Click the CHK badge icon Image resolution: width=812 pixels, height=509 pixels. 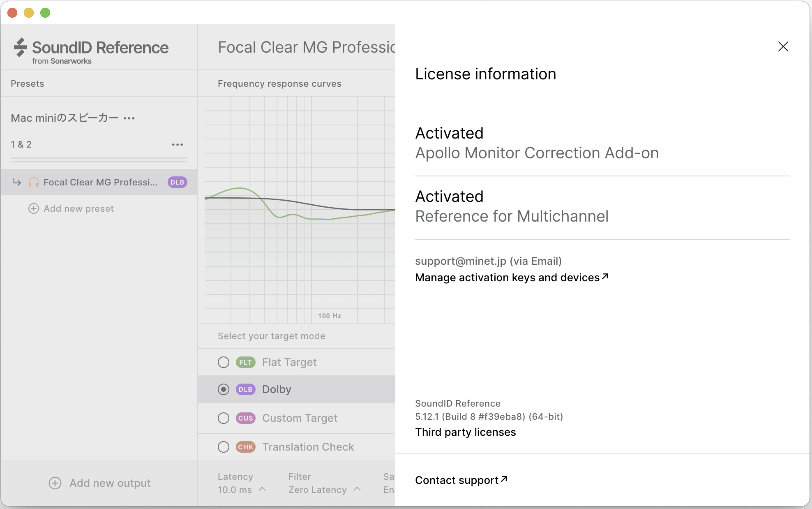(x=245, y=447)
